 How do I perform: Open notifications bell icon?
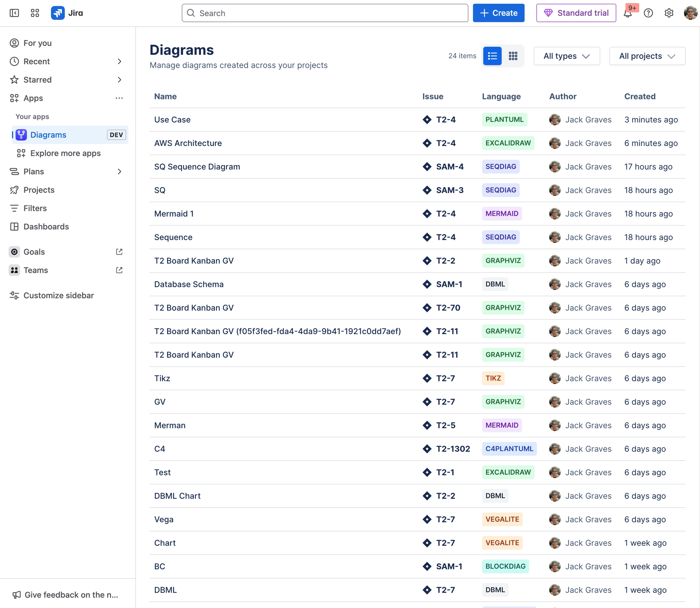pos(628,13)
